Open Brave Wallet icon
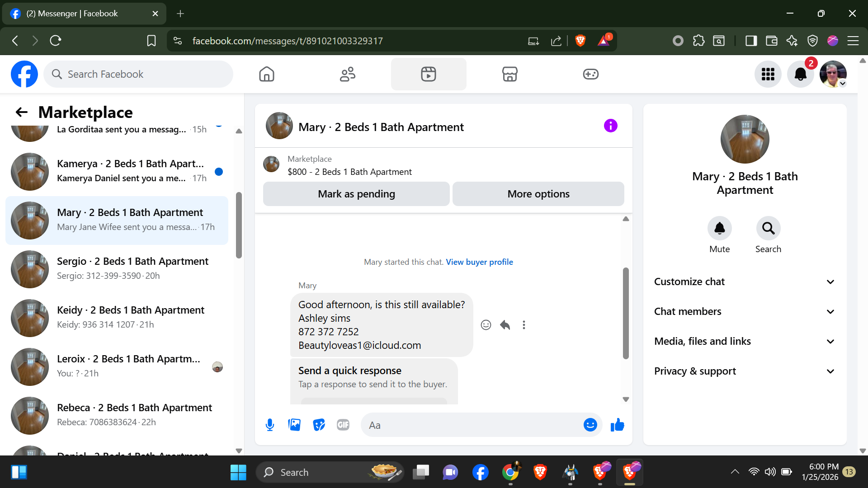 (771, 41)
